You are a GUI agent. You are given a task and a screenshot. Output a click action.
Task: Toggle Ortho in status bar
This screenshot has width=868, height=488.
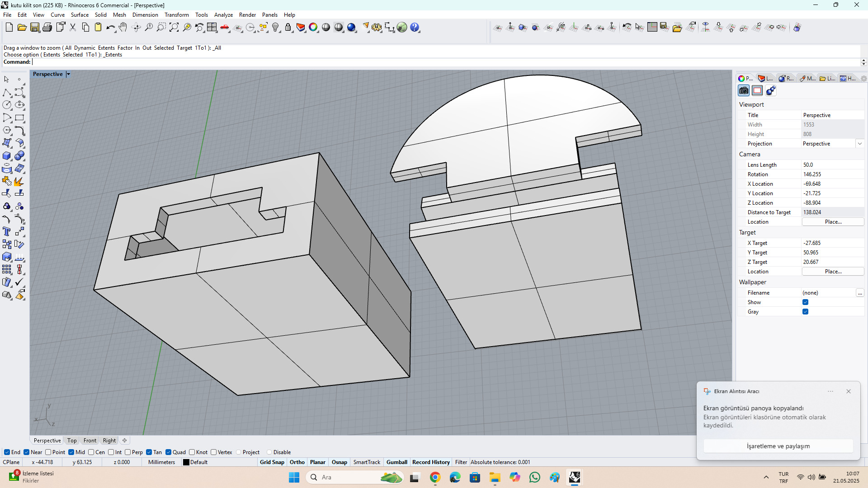tap(297, 462)
